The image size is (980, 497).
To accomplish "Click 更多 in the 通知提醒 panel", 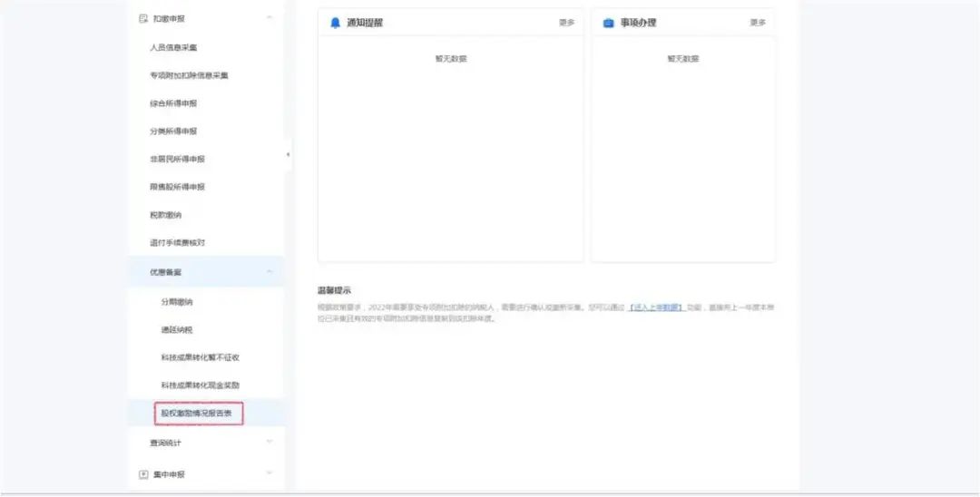I will (x=566, y=23).
